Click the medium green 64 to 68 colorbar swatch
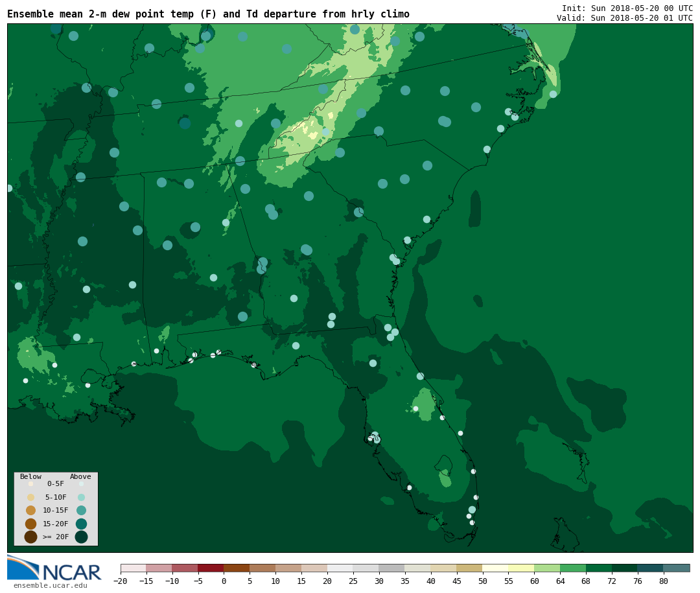Viewport: 700px width, 593px height. pos(573,568)
